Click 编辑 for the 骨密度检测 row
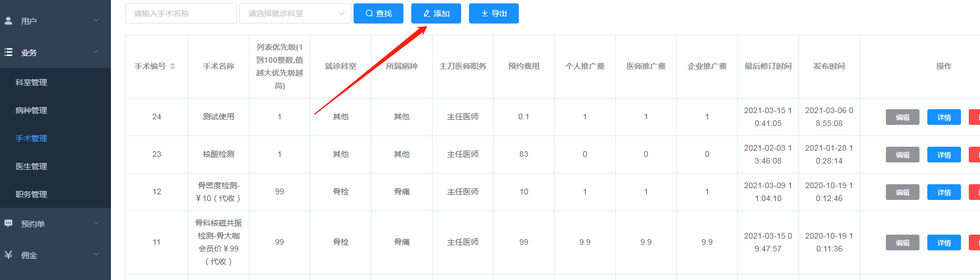This screenshot has width=980, height=280. point(903,192)
